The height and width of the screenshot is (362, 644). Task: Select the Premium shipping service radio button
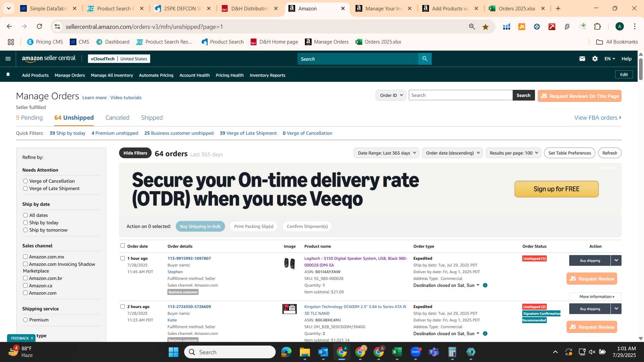(x=25, y=320)
